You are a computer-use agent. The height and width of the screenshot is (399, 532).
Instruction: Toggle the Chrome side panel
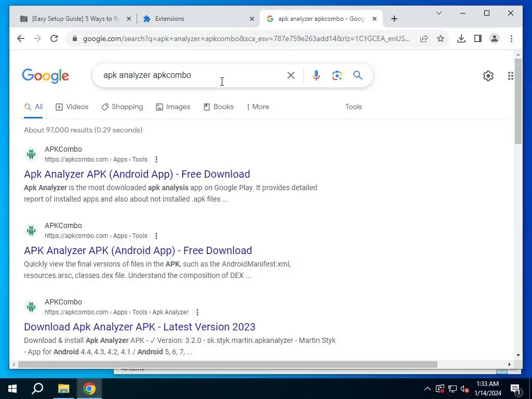pos(478,38)
